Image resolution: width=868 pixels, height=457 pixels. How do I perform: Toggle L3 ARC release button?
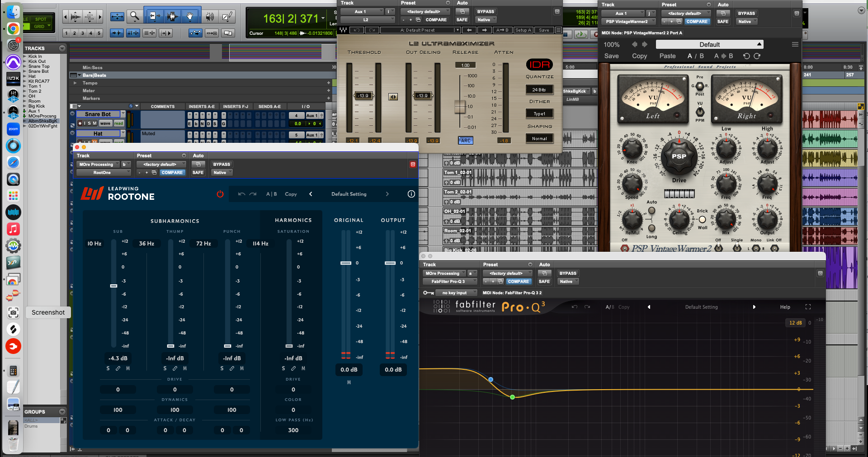[x=466, y=141]
